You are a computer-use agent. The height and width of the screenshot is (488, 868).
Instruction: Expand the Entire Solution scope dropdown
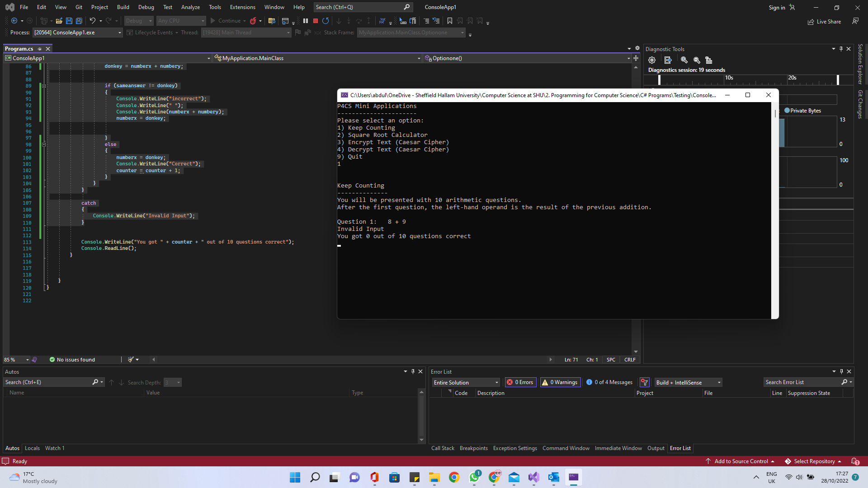point(496,382)
